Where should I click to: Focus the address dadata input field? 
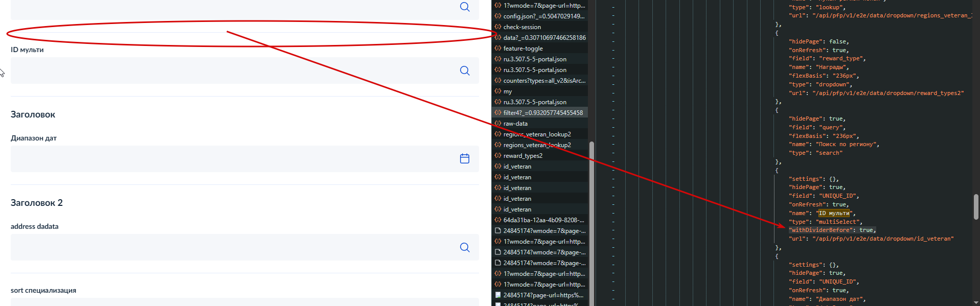point(244,247)
